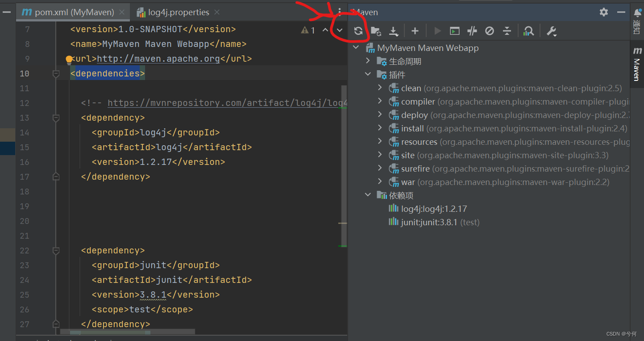Toggle Skip Tests mode
The image size is (644, 341).
click(472, 30)
